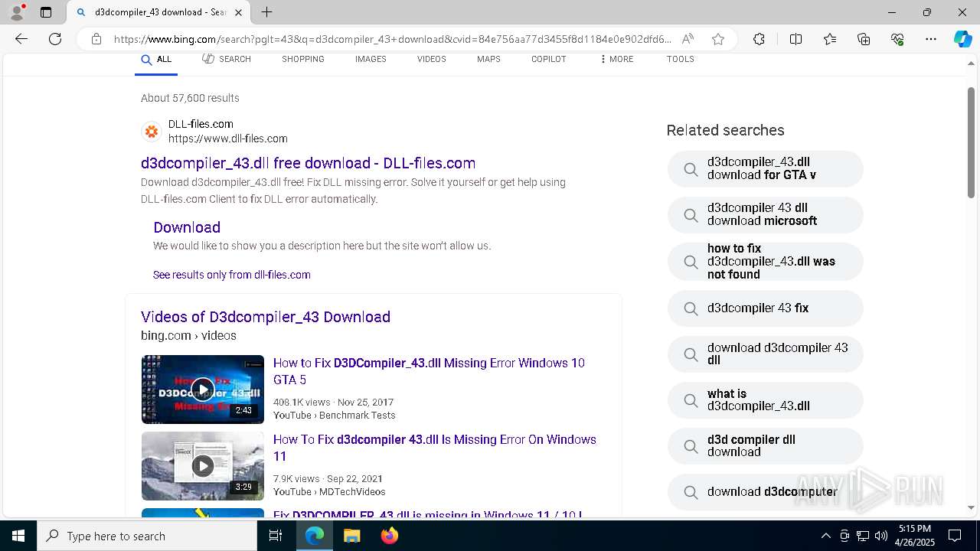980x551 pixels.
Task: Open Collections icon
Action: (x=864, y=39)
